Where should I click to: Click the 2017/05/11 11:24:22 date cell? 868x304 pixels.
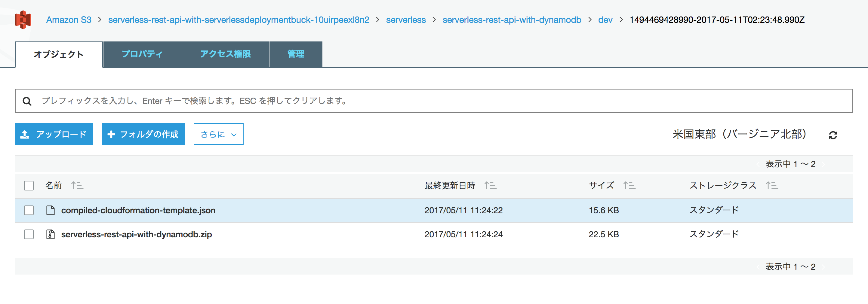click(463, 210)
